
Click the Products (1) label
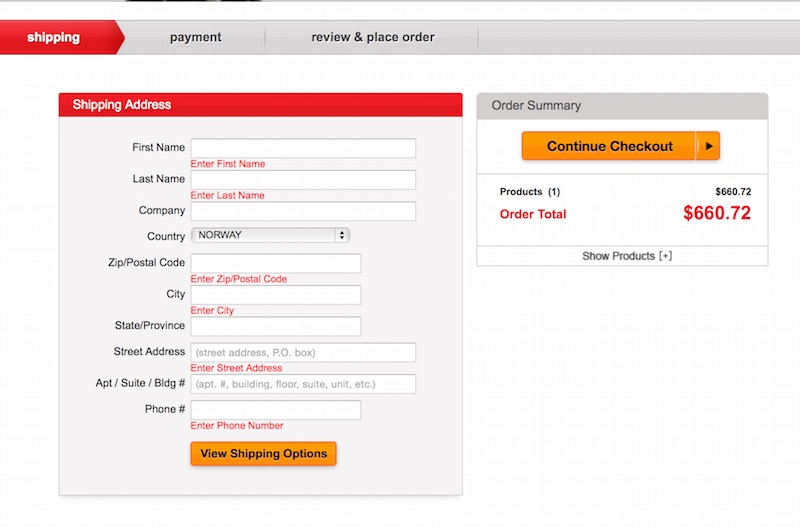pyautogui.click(x=530, y=192)
